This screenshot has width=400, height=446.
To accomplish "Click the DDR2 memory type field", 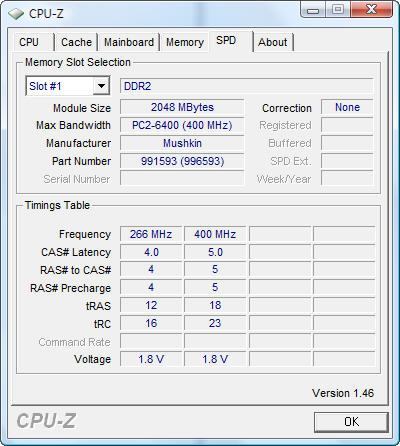I will [246, 86].
